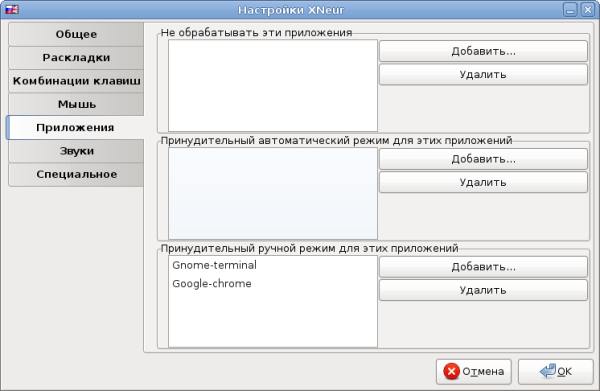Select the Мышь tab
Screen dimensions: 600x391
point(76,104)
